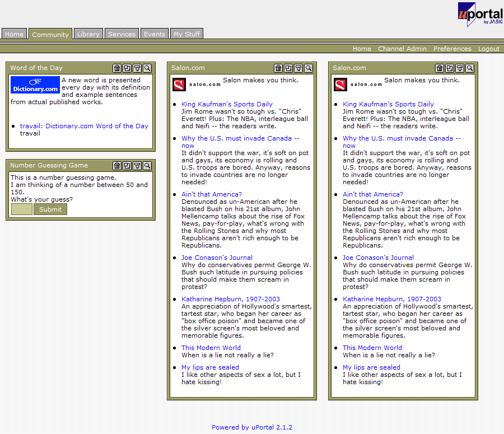
Task: Open 'My lips are sealed' in middle channel
Action: click(210, 367)
